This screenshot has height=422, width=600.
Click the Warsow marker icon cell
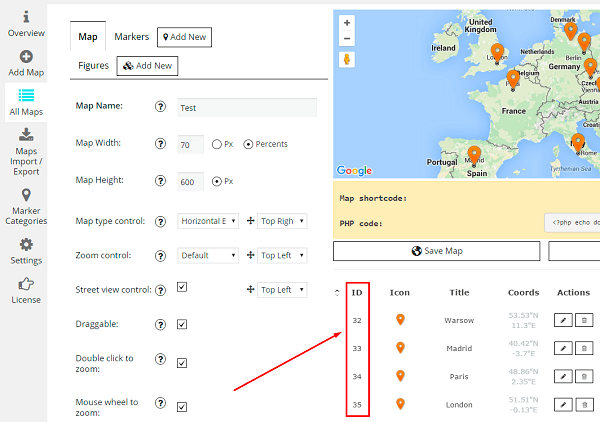coord(400,319)
